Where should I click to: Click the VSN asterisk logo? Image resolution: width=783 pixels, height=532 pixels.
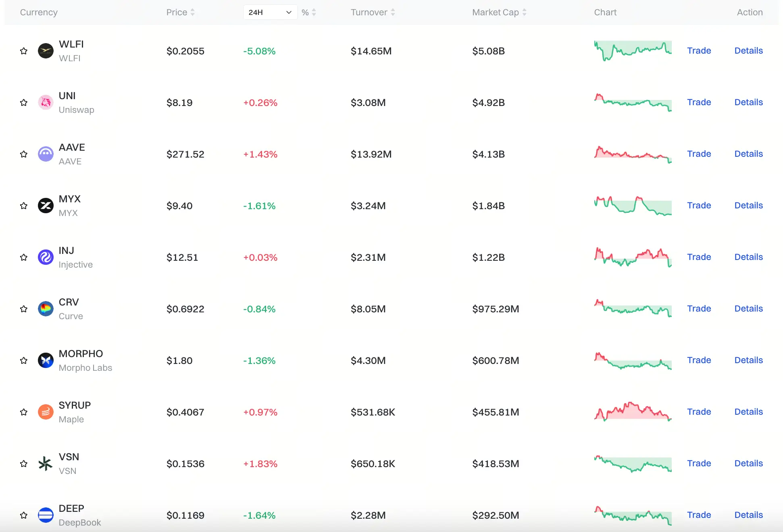pos(46,463)
